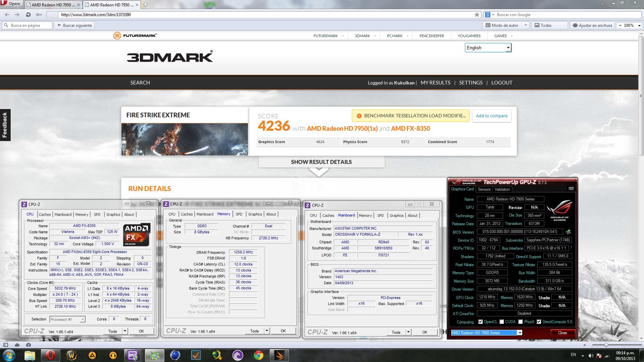The height and width of the screenshot is (362, 644).
Task: Expand SHOW RESULT DETAILS section
Action: point(321,162)
